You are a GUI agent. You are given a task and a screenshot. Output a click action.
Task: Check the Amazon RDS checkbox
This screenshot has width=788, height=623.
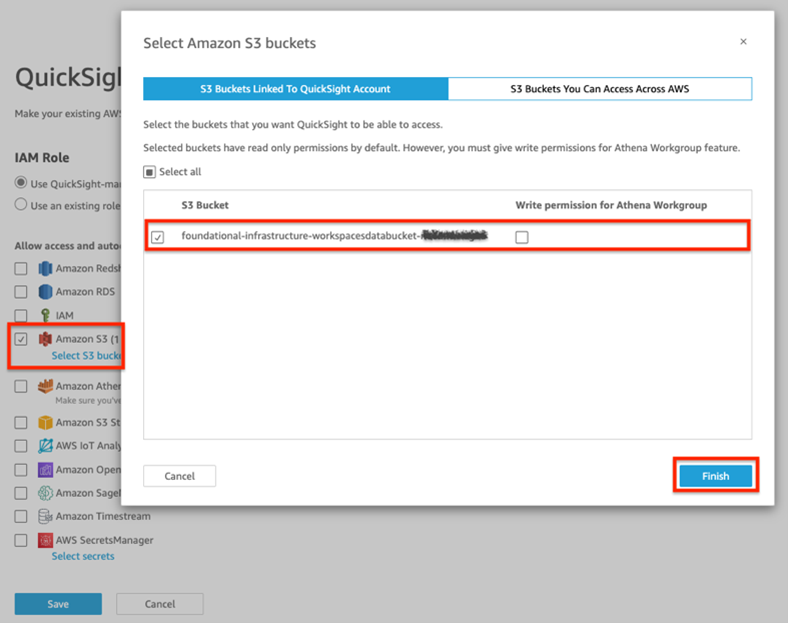click(x=21, y=291)
